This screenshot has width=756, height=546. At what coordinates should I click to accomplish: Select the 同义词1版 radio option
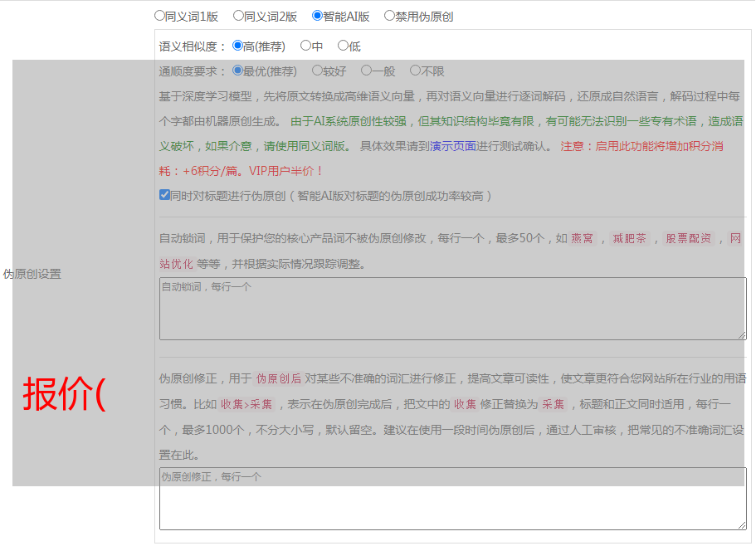(160, 16)
